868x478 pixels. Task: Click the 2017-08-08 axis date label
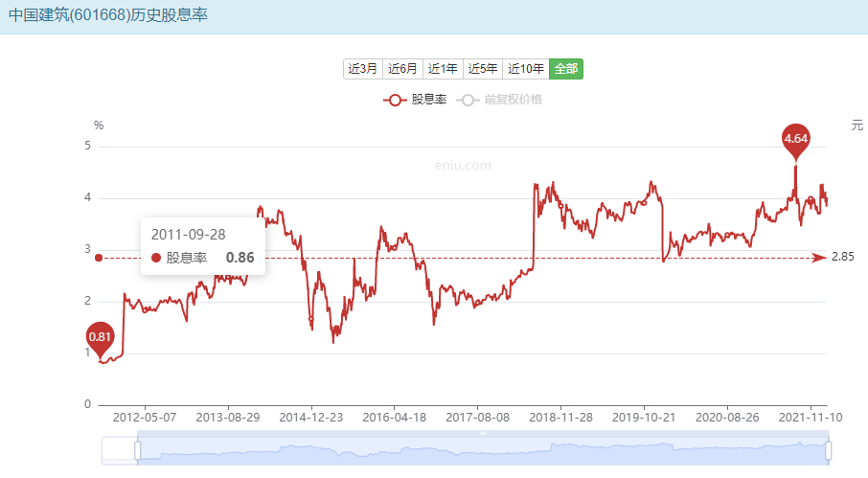click(478, 418)
